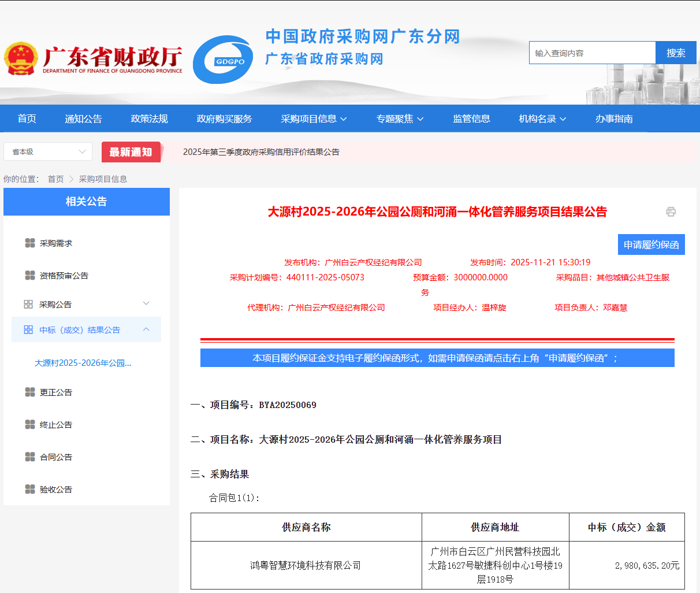This screenshot has width=700, height=593.
Task: Click the 三、采购结果 heading
Action: point(220,475)
